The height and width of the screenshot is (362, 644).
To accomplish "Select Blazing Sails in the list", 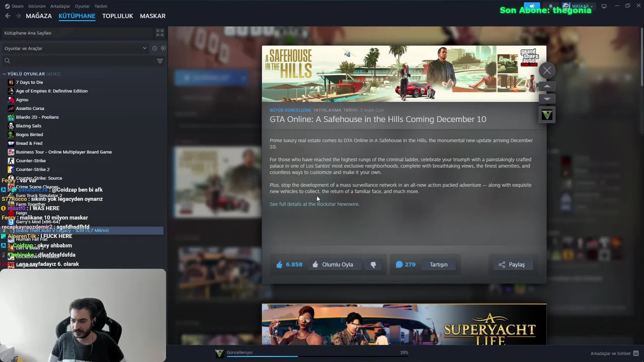I will point(29,126).
